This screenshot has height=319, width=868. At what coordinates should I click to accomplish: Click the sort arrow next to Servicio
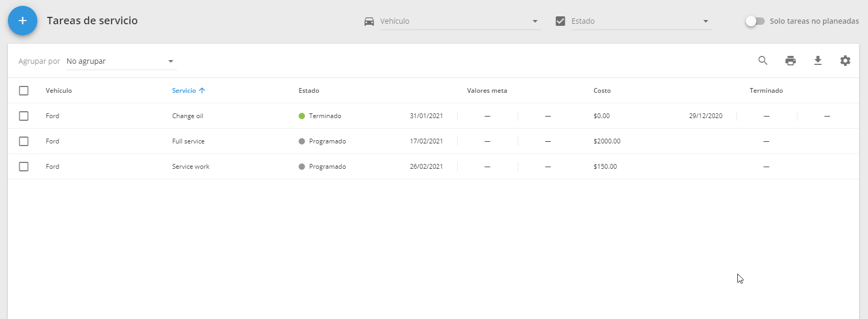tap(202, 91)
